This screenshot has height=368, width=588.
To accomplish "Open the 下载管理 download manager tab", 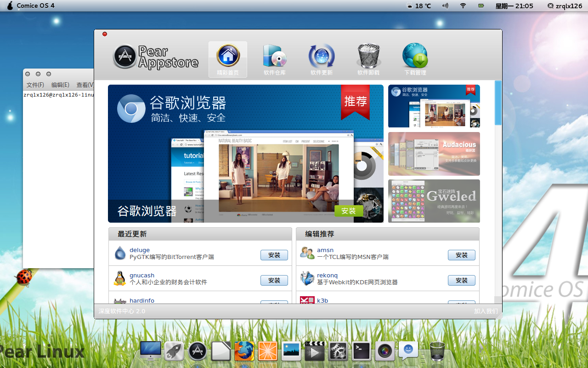I will (x=415, y=60).
